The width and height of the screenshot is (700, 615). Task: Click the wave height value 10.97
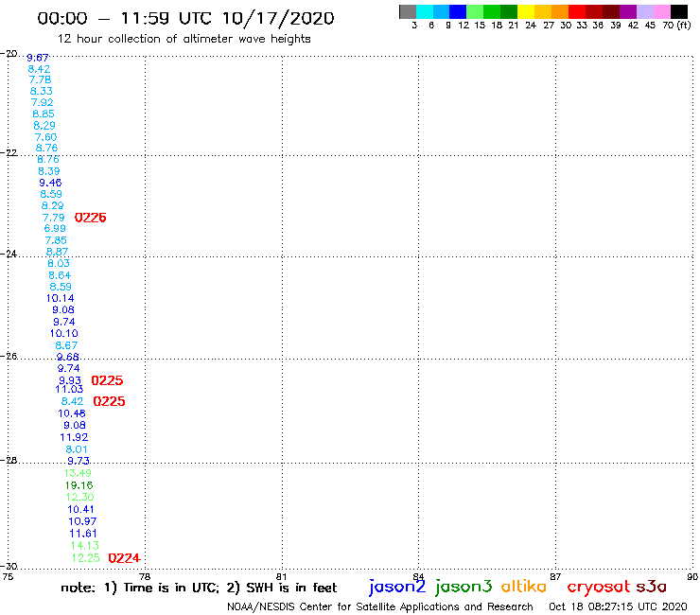click(x=82, y=521)
